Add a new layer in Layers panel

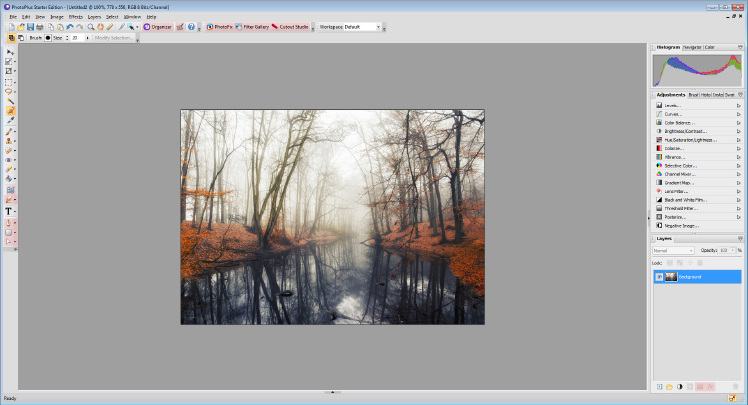pos(659,387)
